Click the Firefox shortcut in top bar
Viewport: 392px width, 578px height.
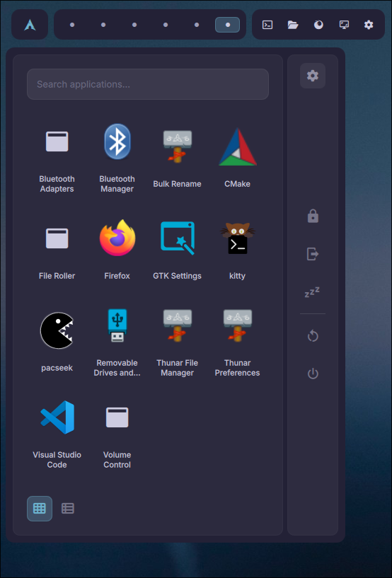(318, 25)
